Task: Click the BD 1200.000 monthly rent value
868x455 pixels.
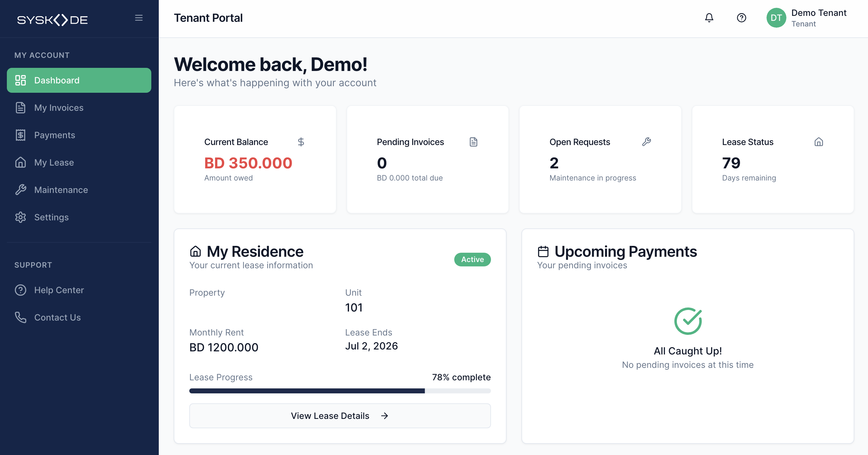Action: [x=224, y=347]
